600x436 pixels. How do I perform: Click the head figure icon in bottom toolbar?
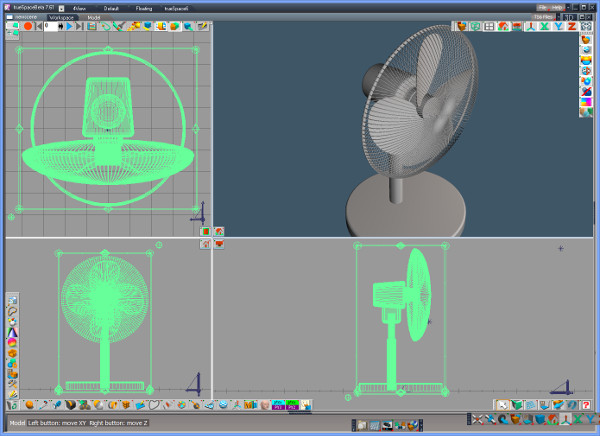[x=264, y=405]
